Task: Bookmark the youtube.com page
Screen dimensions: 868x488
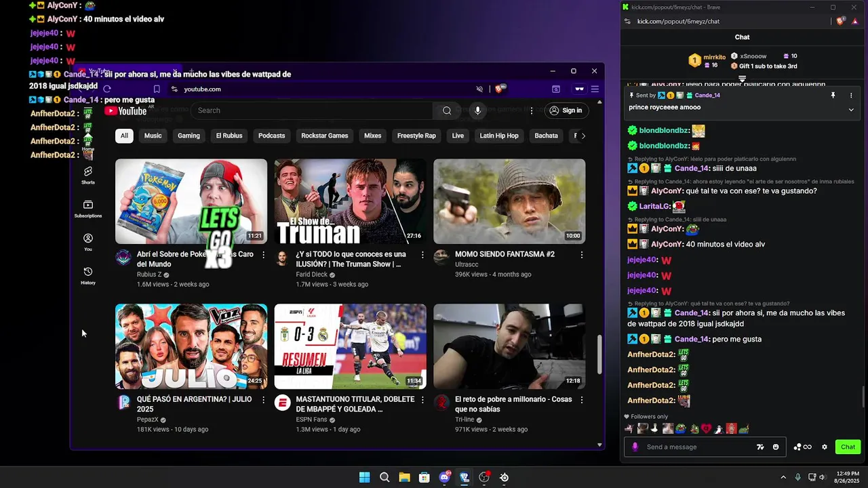Action: (157, 89)
